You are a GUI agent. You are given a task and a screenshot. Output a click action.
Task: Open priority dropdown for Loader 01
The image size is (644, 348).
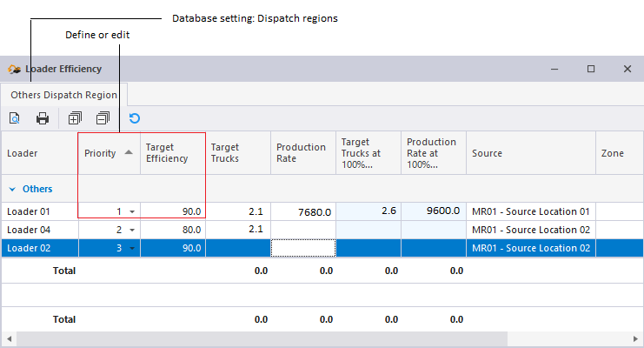click(132, 211)
